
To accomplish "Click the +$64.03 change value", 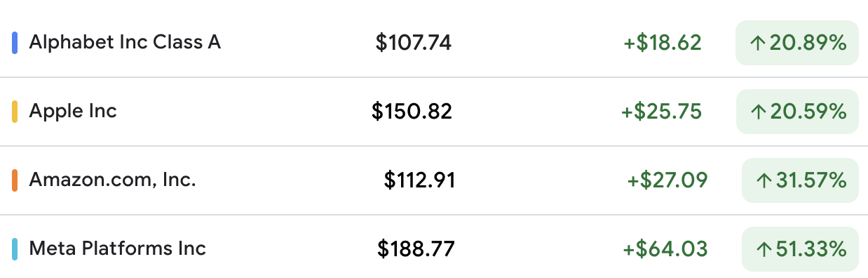I will coord(665,249).
